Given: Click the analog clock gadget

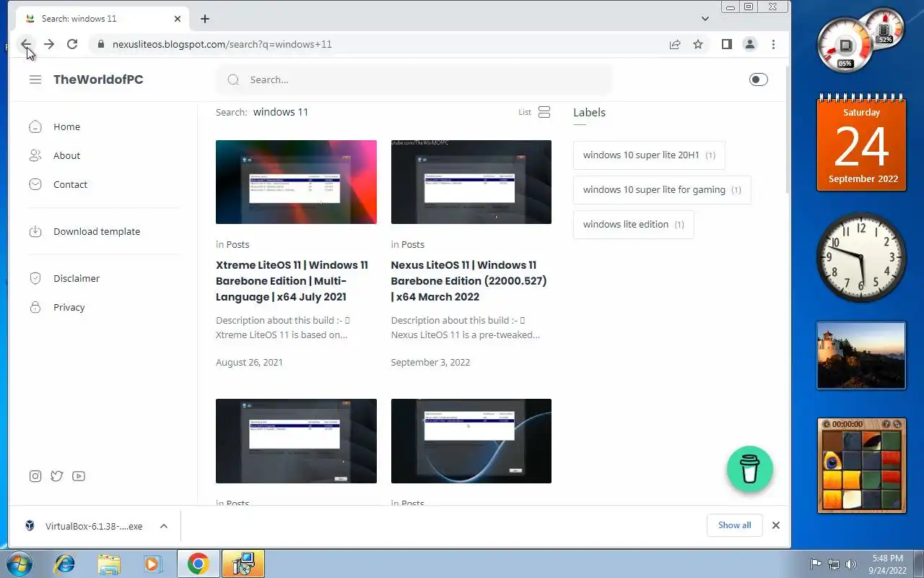Looking at the screenshot, I should point(861,256).
